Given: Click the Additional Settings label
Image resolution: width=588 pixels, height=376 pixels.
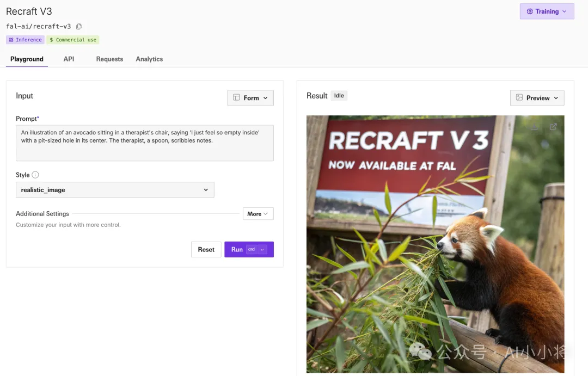Looking at the screenshot, I should pyautogui.click(x=42, y=214).
